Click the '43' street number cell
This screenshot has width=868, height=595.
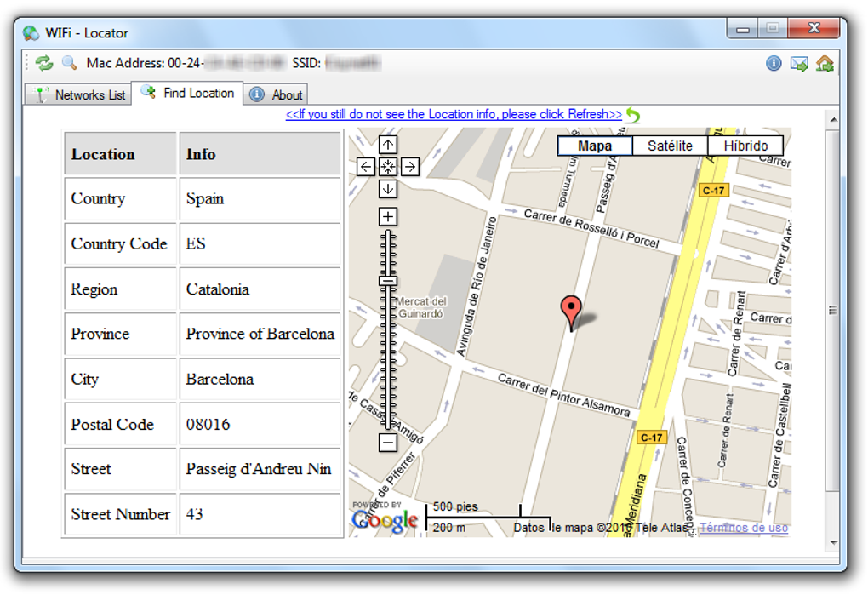260,514
